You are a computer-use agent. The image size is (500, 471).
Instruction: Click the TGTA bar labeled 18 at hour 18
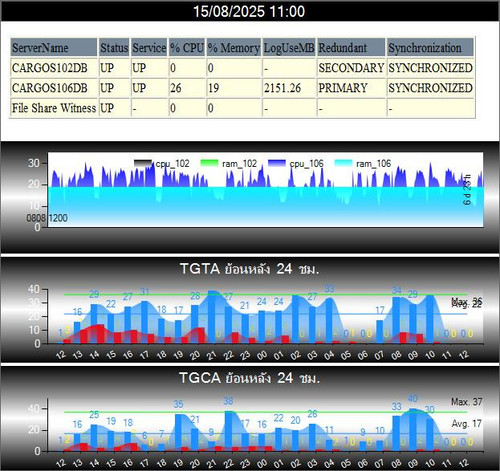[161, 331]
